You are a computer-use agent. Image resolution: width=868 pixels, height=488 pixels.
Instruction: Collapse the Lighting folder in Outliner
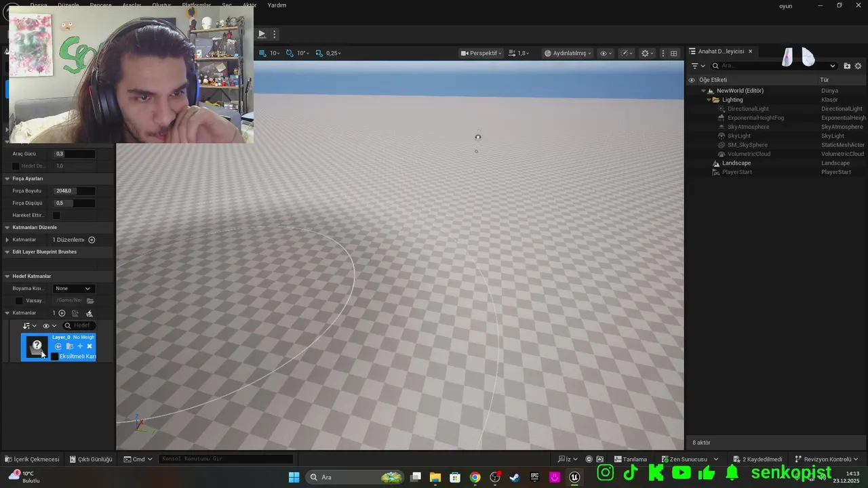709,100
